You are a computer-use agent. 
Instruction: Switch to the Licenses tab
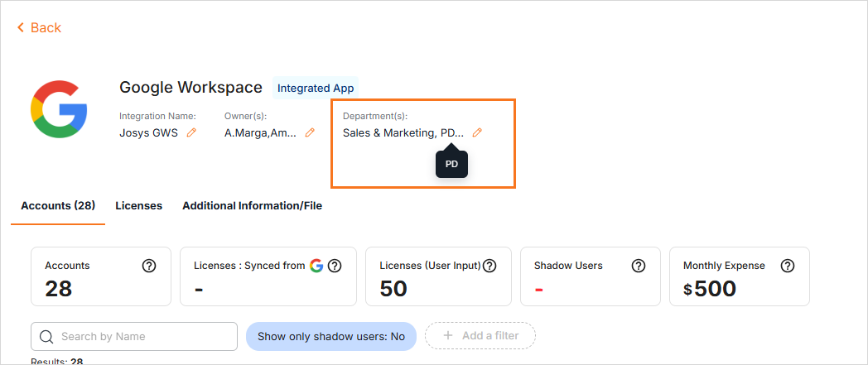point(139,206)
